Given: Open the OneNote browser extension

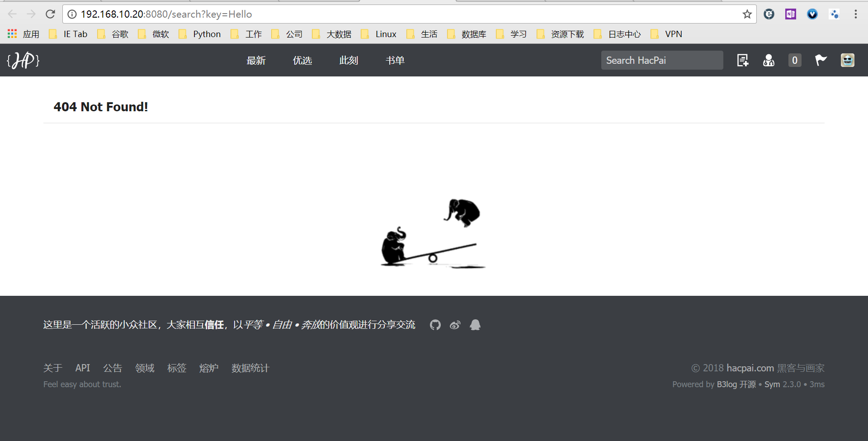Looking at the screenshot, I should tap(790, 14).
